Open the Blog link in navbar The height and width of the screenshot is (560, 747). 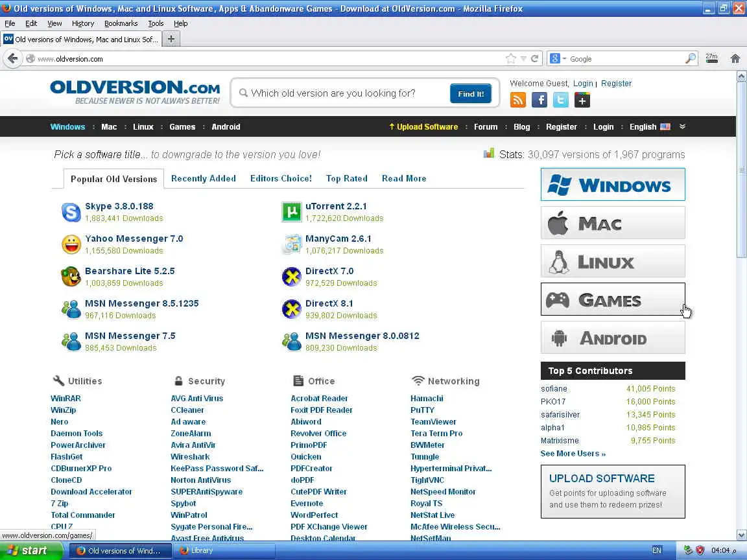(x=521, y=126)
